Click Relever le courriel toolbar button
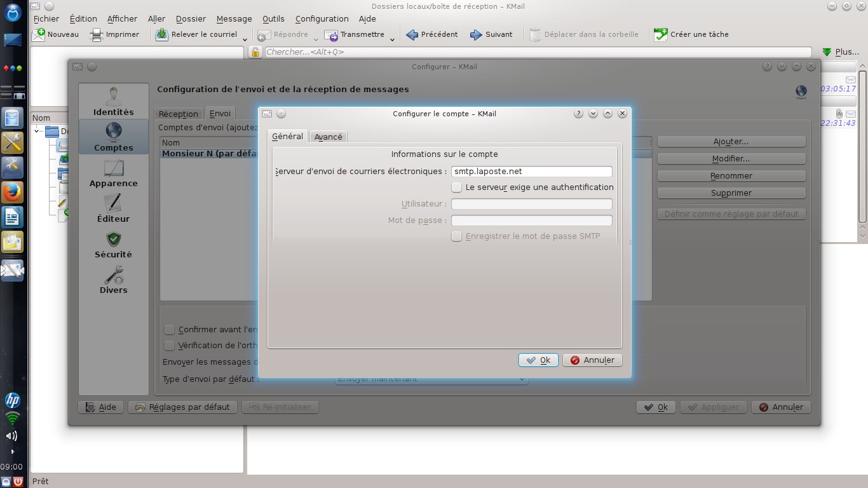The height and width of the screenshot is (488, 868). 196,34
